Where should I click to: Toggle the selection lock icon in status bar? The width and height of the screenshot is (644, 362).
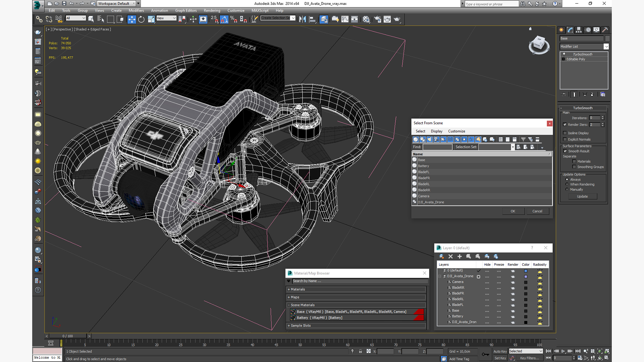pyautogui.click(x=360, y=351)
